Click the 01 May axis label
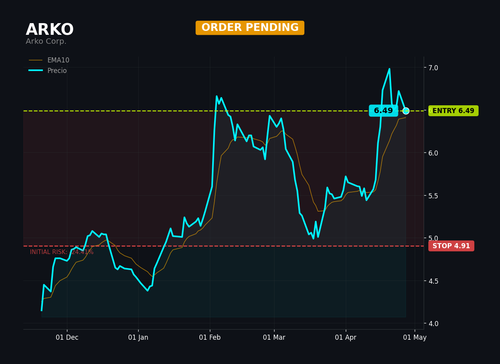The width and height of the screenshot is (500, 364). click(415, 337)
